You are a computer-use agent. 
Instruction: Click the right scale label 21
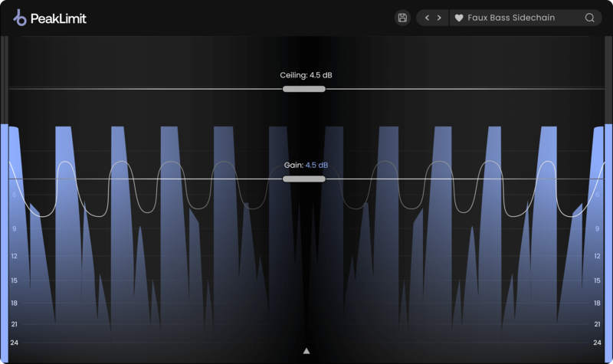tap(597, 324)
